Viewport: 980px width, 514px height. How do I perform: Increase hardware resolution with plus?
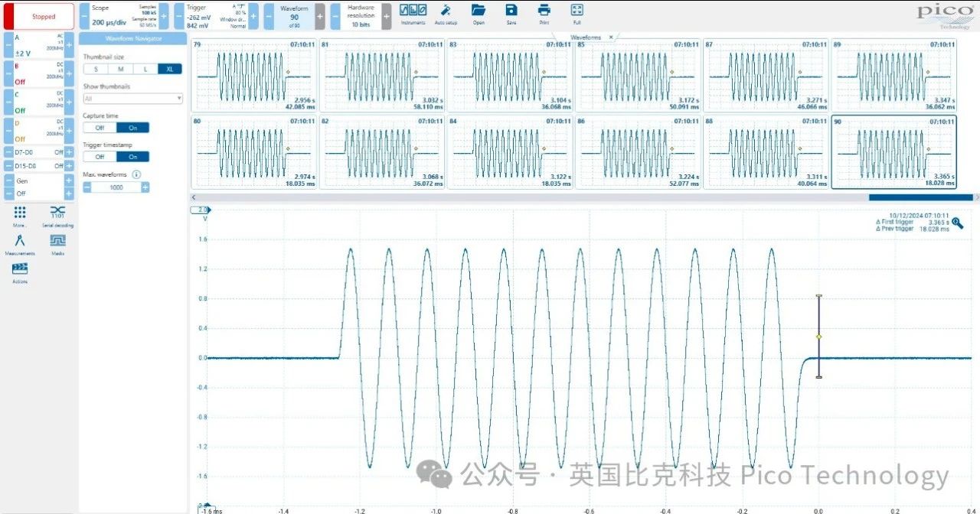pos(387,16)
